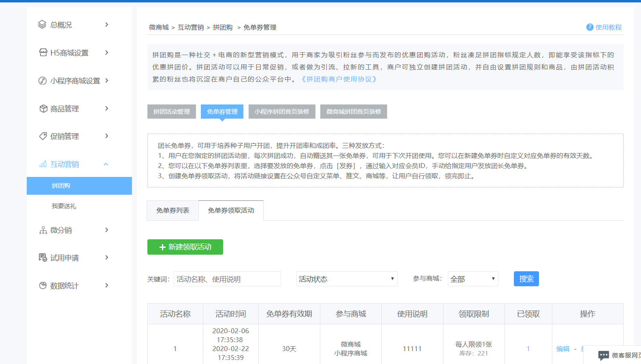Expand the 数据统计 chevron
The width and height of the screenshot is (641, 364).
pyautogui.click(x=106, y=285)
